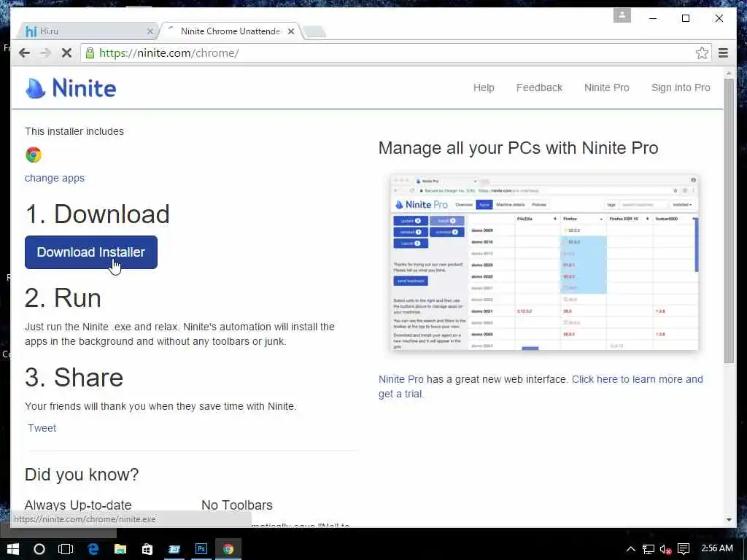This screenshot has width=747, height=560.
Task: Open the Chrome hamburger menu
Action: point(723,52)
